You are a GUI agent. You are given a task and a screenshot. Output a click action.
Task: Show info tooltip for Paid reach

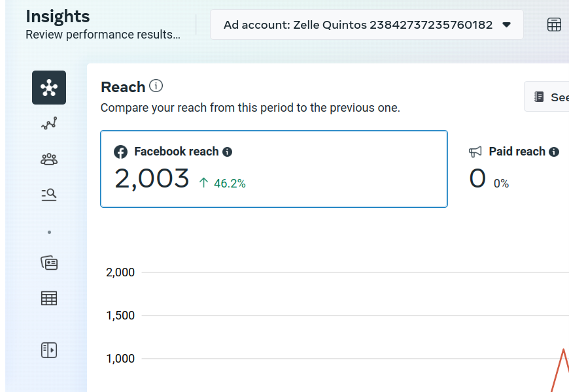(x=554, y=152)
